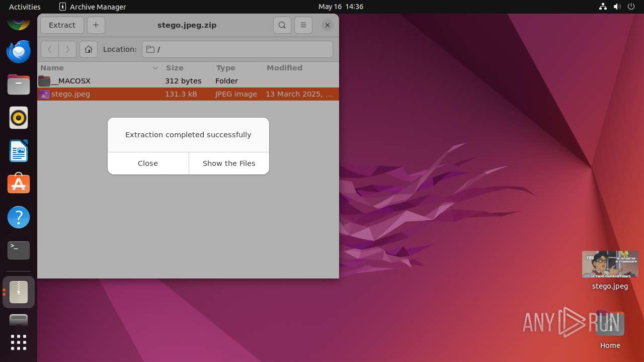This screenshot has width=644, height=362.
Task: Click the Archive Manager dock icon
Action: tap(19, 292)
